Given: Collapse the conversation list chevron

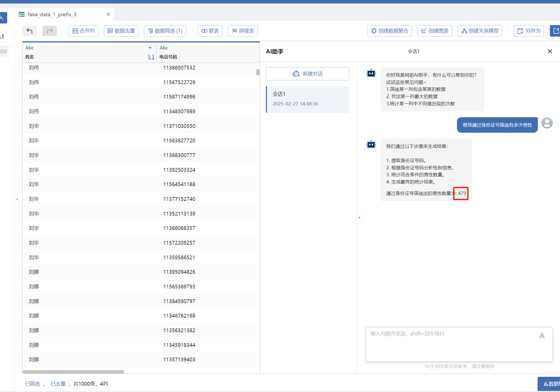Looking at the screenshot, I should (x=359, y=218).
